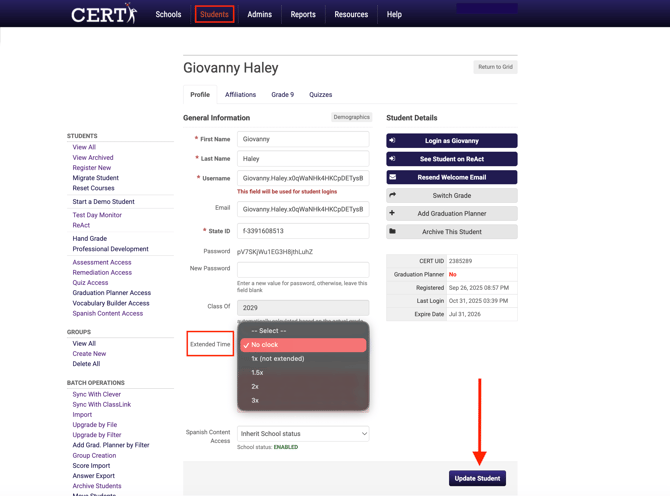Click envelope icon on Resend Welcome Email
Image resolution: width=670 pixels, height=496 pixels.
[x=393, y=177]
